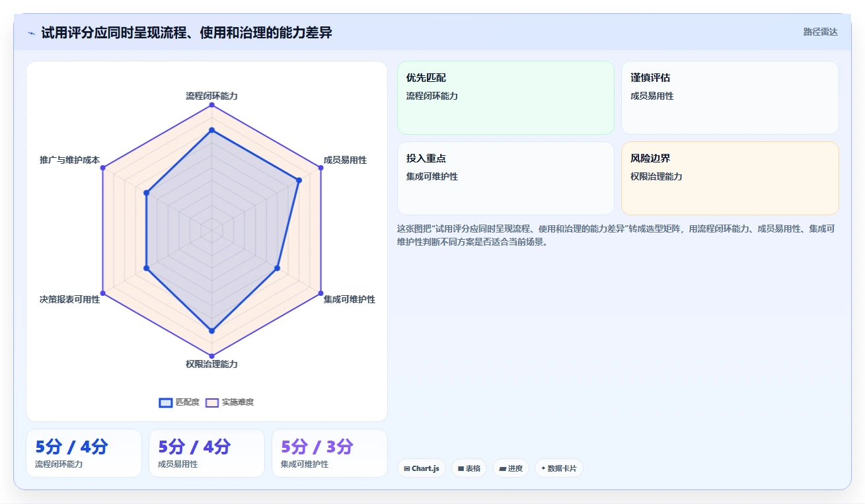Screen dimensions: 865x504
Task: Click the 权限治理能力 text in 风险边界 card
Action: click(657, 176)
